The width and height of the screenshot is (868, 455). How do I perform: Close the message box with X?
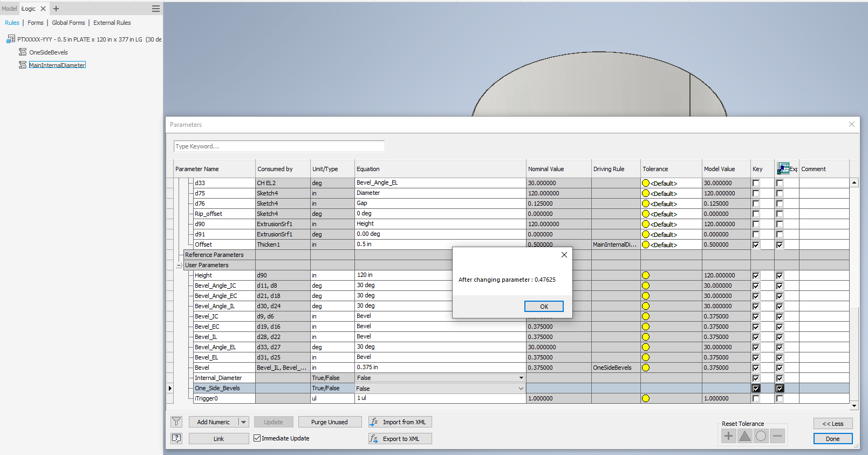pos(564,255)
